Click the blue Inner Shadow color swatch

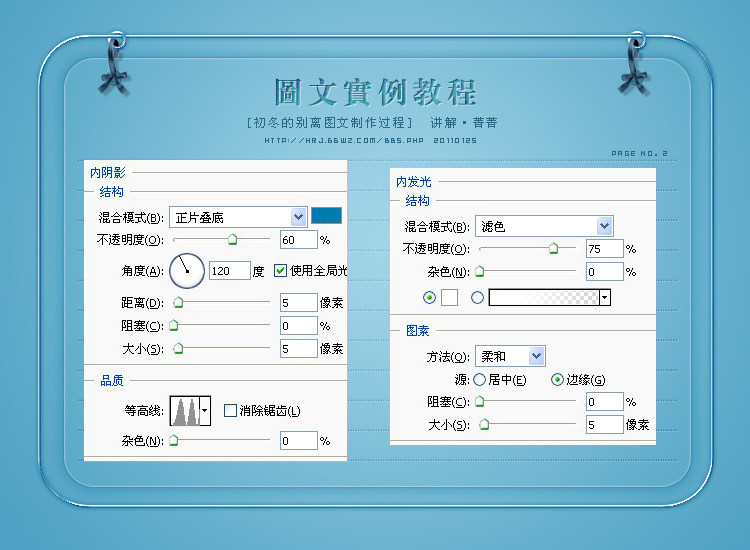point(326,216)
